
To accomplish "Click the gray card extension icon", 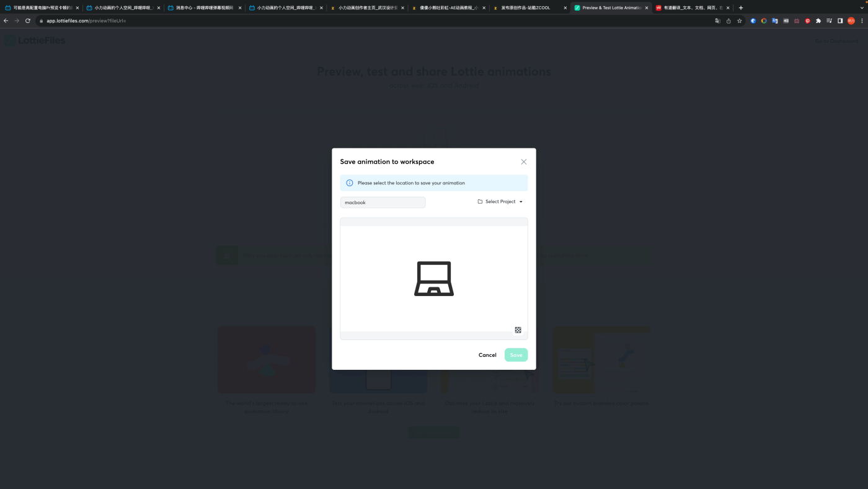I will click(x=786, y=20).
